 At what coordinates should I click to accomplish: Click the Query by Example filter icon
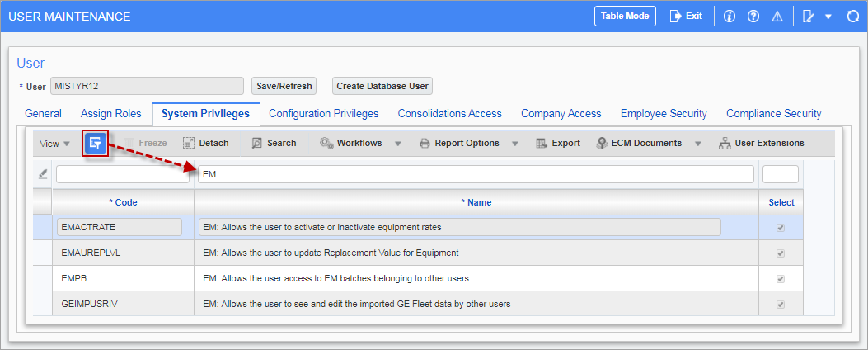click(95, 143)
